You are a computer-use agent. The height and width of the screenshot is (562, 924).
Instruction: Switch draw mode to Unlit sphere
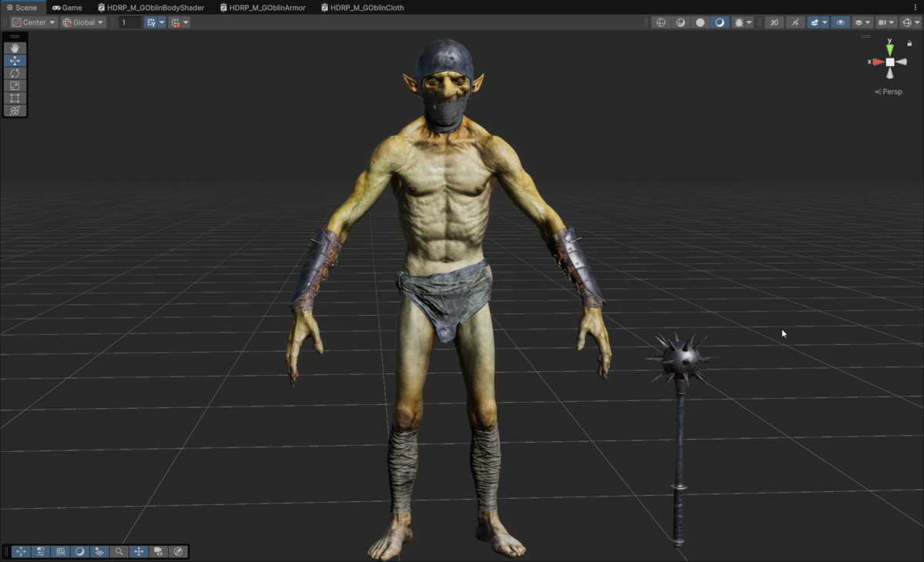(x=700, y=22)
